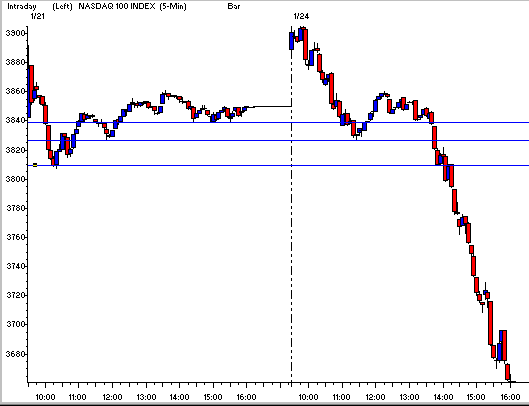Click the 15:00 time label of 1/21 session
Screen dimensions: 529x406
pos(213,397)
